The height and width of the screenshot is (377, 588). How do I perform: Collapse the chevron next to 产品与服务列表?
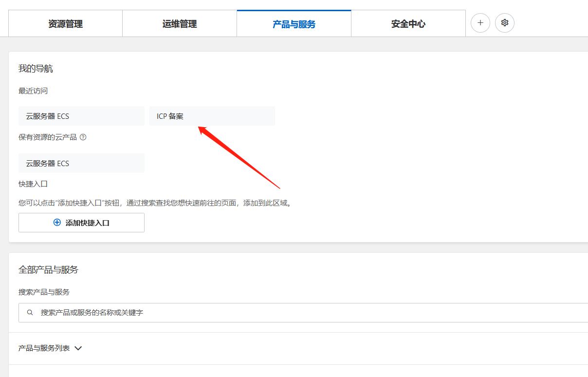pos(78,348)
